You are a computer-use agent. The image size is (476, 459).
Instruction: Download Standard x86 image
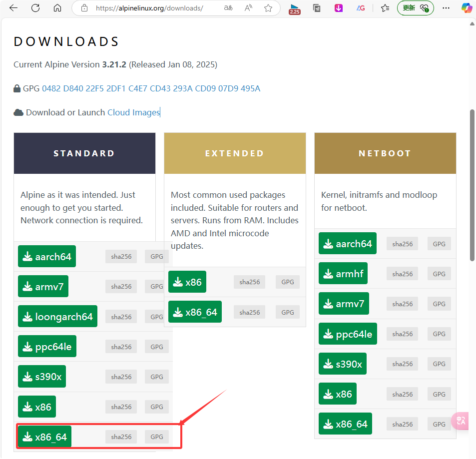(37, 407)
